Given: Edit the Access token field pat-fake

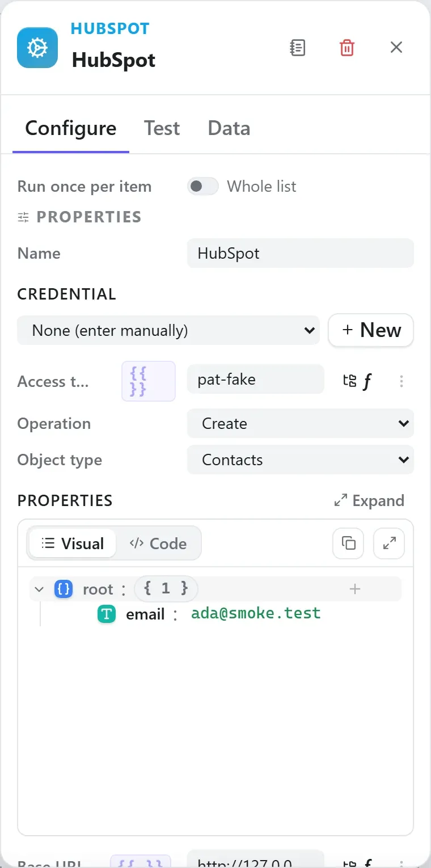Looking at the screenshot, I should click(256, 380).
